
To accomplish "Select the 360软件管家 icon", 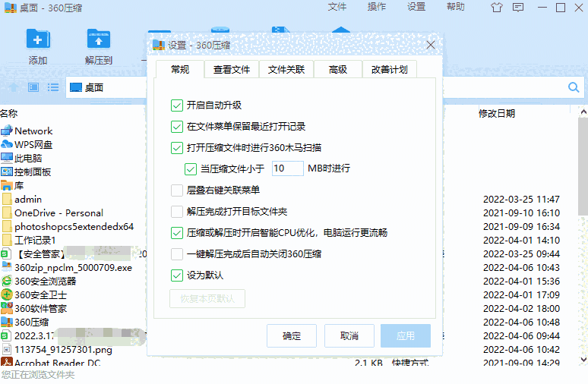I will 7,308.
